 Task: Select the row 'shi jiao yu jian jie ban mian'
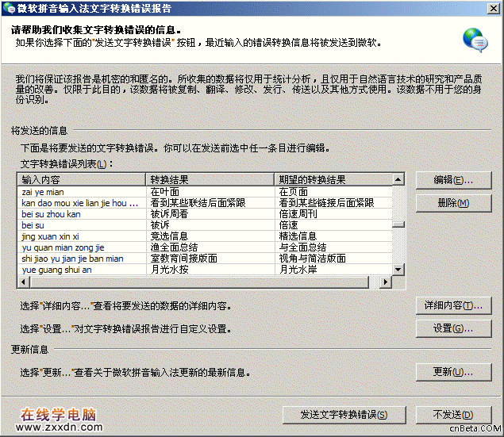point(205,259)
